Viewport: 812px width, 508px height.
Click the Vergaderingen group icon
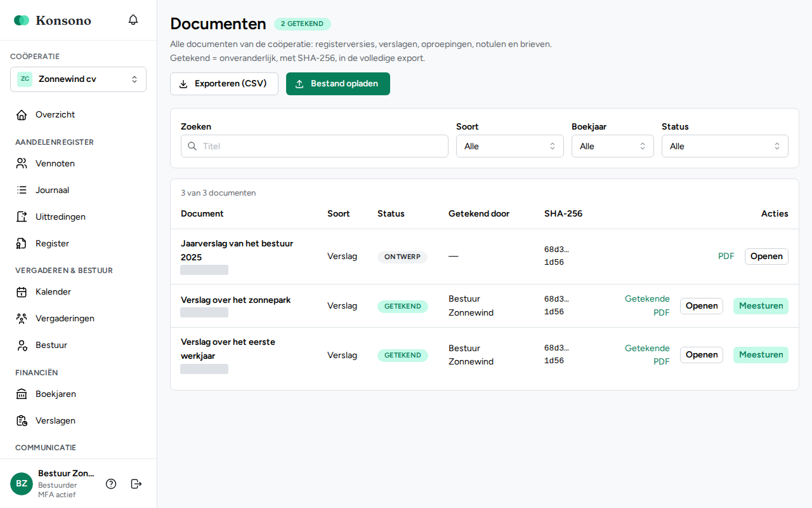tap(22, 319)
